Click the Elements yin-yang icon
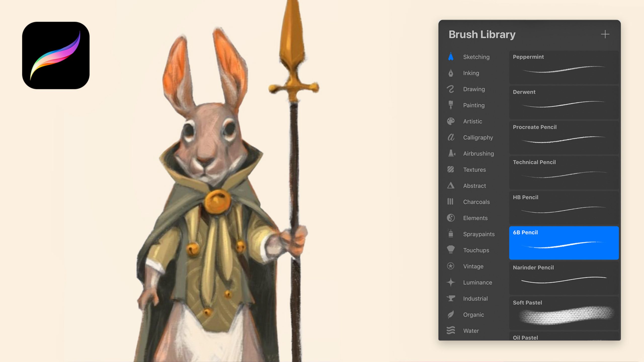The image size is (644, 362). (x=451, y=218)
